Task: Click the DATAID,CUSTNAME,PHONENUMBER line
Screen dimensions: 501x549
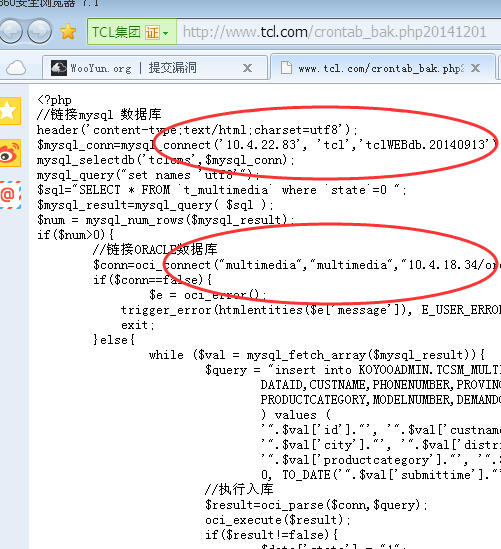Action: point(381,385)
